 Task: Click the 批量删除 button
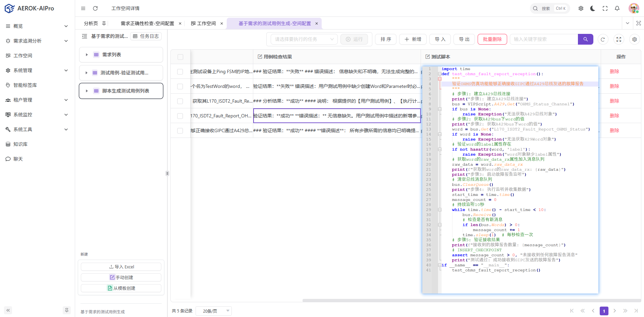[492, 39]
